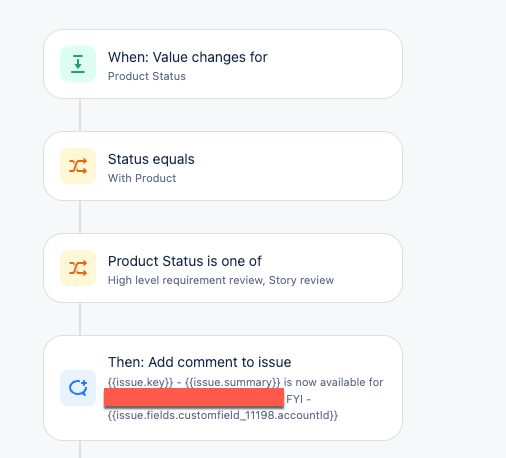Open the blue comment icon for Add comment action
This screenshot has width=506, height=458.
pyautogui.click(x=78, y=388)
